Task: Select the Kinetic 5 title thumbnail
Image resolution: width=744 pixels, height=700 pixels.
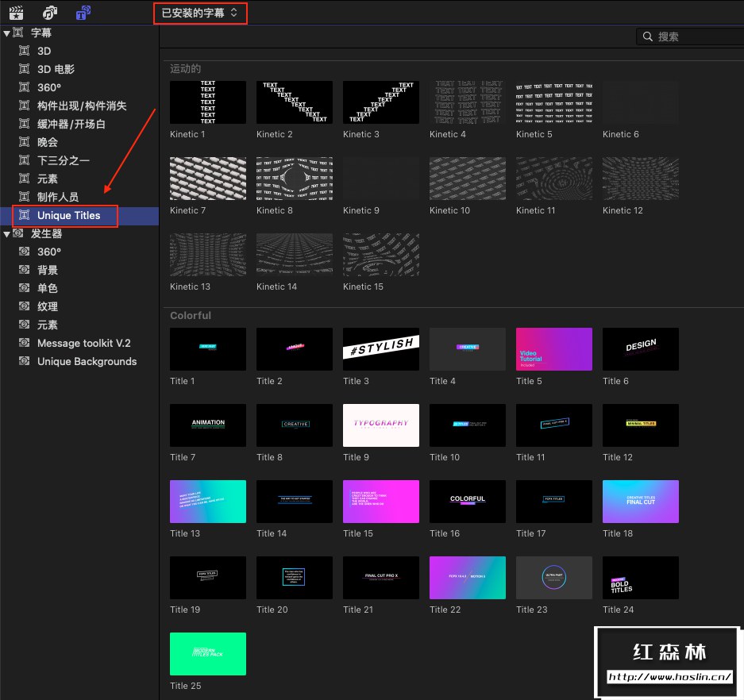Action: pos(554,102)
